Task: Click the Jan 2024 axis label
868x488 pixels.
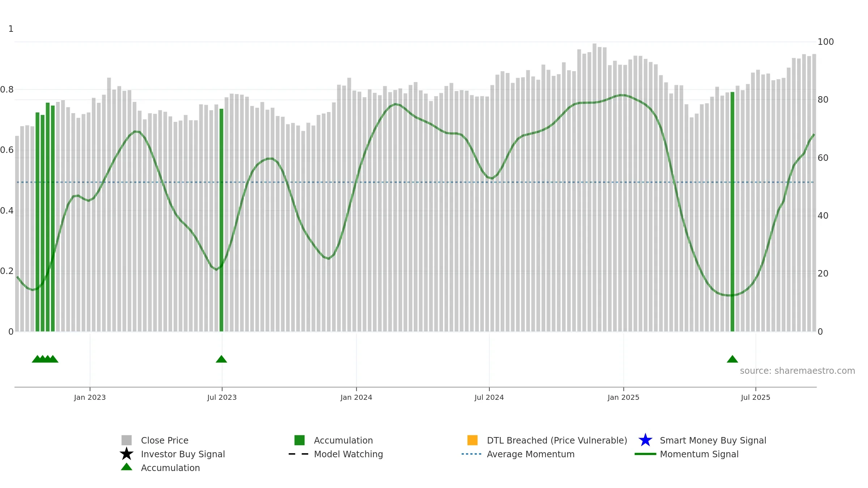Action: coord(356,398)
